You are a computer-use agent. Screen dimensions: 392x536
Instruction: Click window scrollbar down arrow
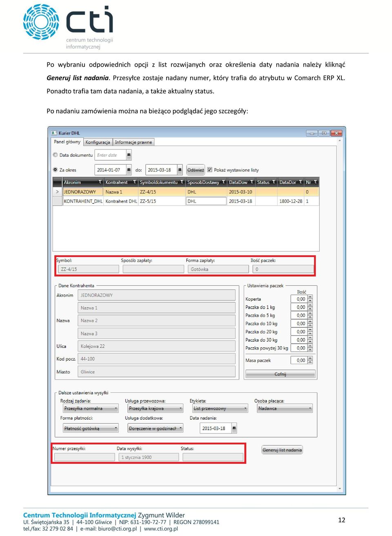[340, 488]
